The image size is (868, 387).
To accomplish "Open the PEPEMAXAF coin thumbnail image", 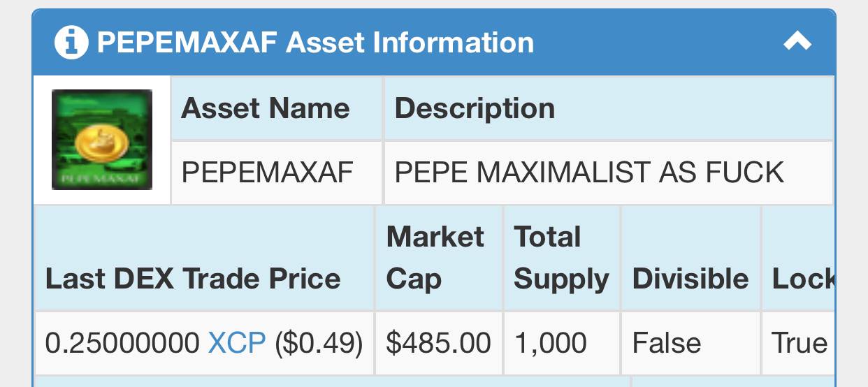I will [x=102, y=140].
